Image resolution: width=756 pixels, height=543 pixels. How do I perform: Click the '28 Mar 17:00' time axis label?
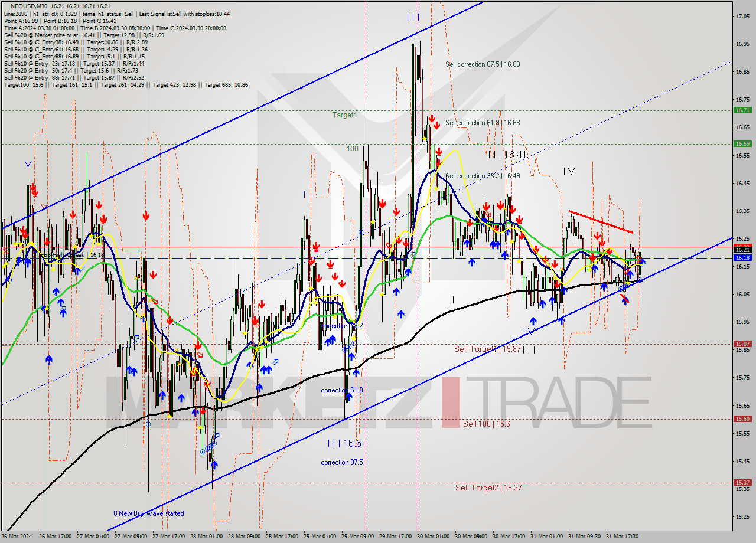(x=282, y=537)
